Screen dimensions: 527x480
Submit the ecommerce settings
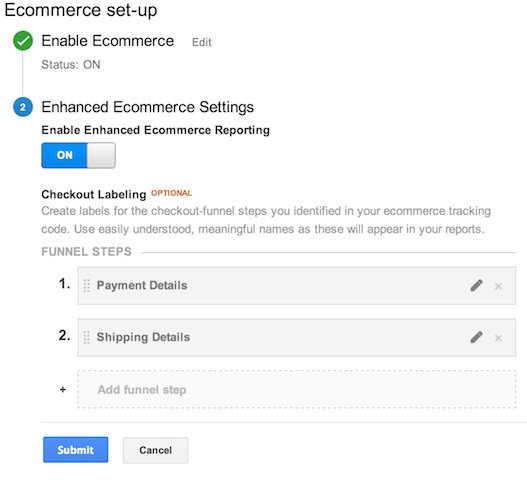click(x=76, y=450)
